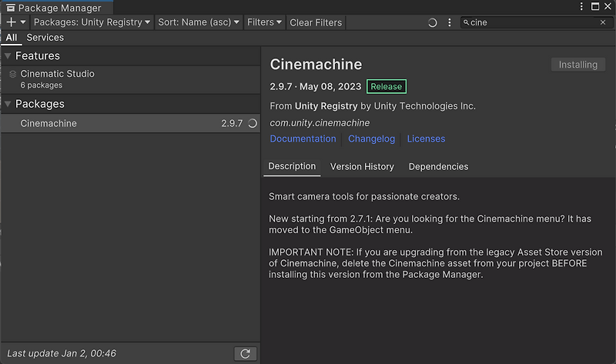The height and width of the screenshot is (364, 616).
Task: Click the Package Manager window tab
Action: click(57, 8)
